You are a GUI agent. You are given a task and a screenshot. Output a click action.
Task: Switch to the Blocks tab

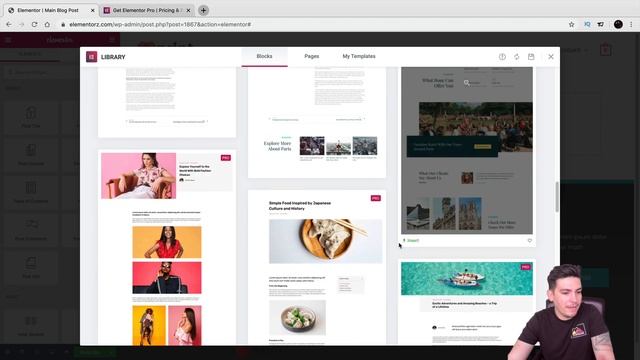click(x=264, y=56)
